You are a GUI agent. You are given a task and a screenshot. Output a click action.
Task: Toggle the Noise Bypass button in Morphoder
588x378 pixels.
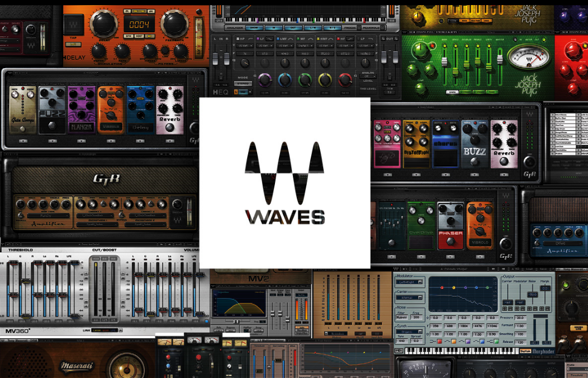(x=402, y=317)
